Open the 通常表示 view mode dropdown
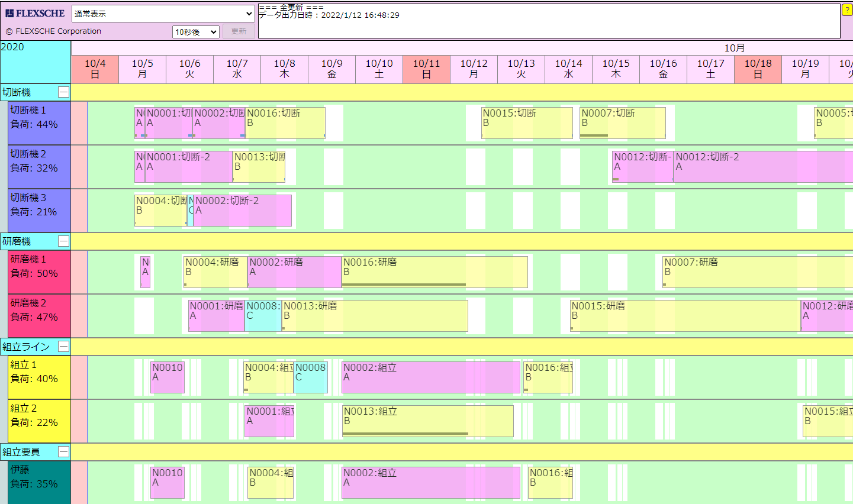This screenshot has width=853, height=504. pyautogui.click(x=163, y=14)
